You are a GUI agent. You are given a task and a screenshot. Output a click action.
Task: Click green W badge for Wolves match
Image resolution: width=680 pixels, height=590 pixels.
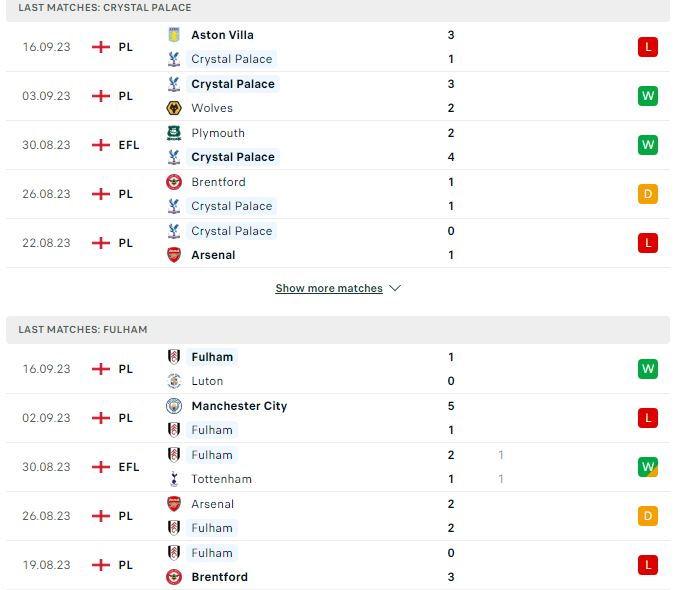648,96
